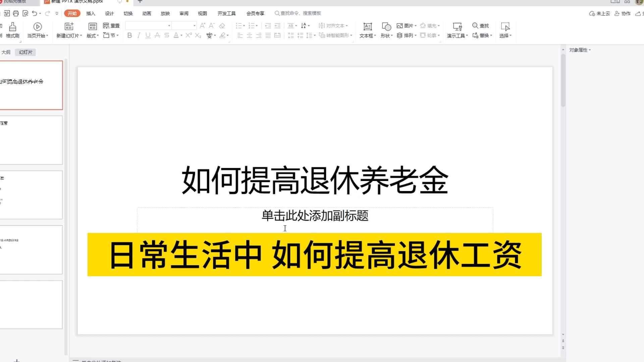Click the 重置 reset button

tap(111, 26)
